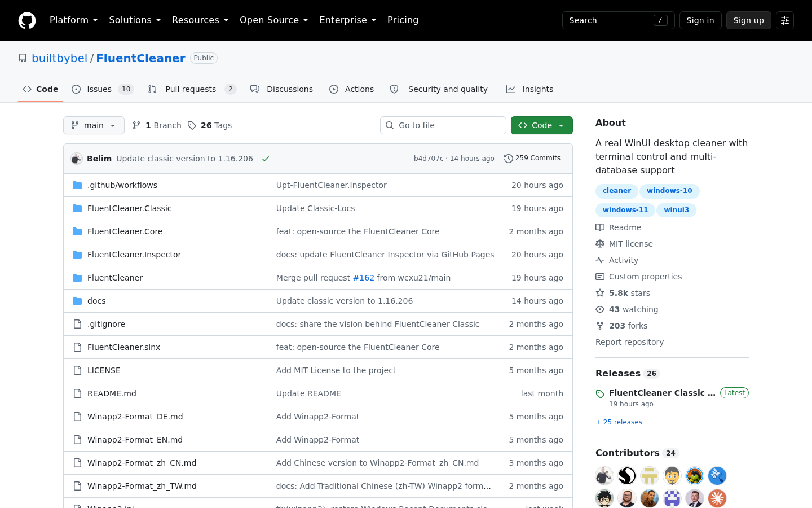This screenshot has height=508, width=812.
Task: Open the Insights tab
Action: (x=529, y=89)
